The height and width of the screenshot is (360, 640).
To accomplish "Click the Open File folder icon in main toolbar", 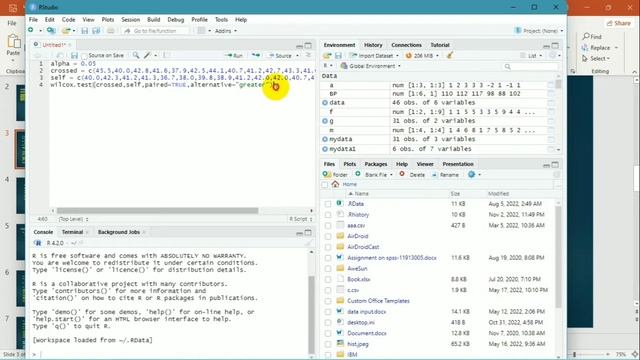I will pyautogui.click(x=66, y=31).
